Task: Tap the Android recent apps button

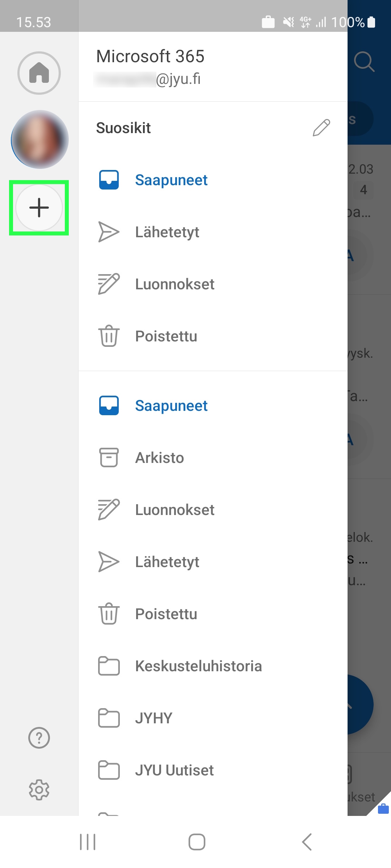Action: 88,842
